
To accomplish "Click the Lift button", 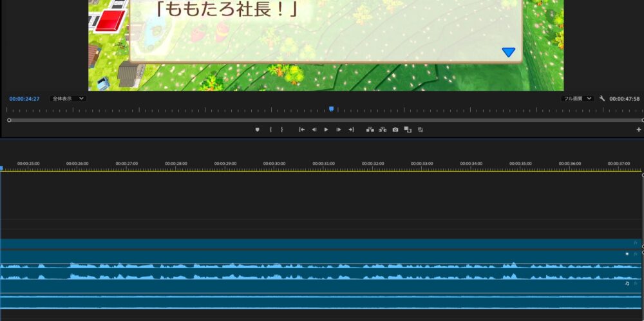I will 370,130.
